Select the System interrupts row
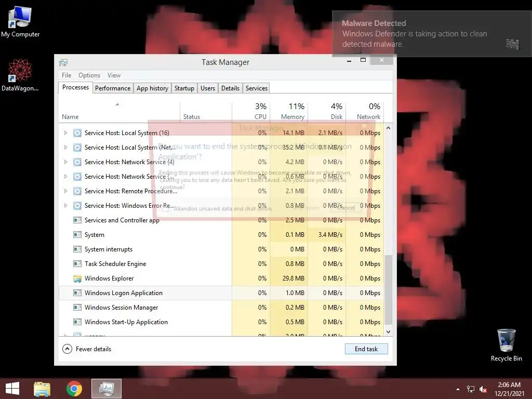This screenshot has width=532, height=399. pyautogui.click(x=221, y=249)
